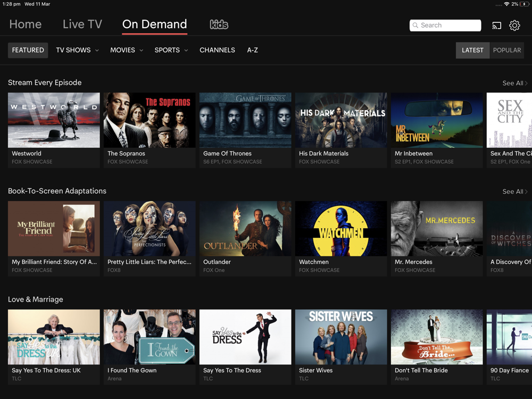This screenshot has width=532, height=399.
Task: Open I Found The Gown poster
Action: [x=149, y=337]
